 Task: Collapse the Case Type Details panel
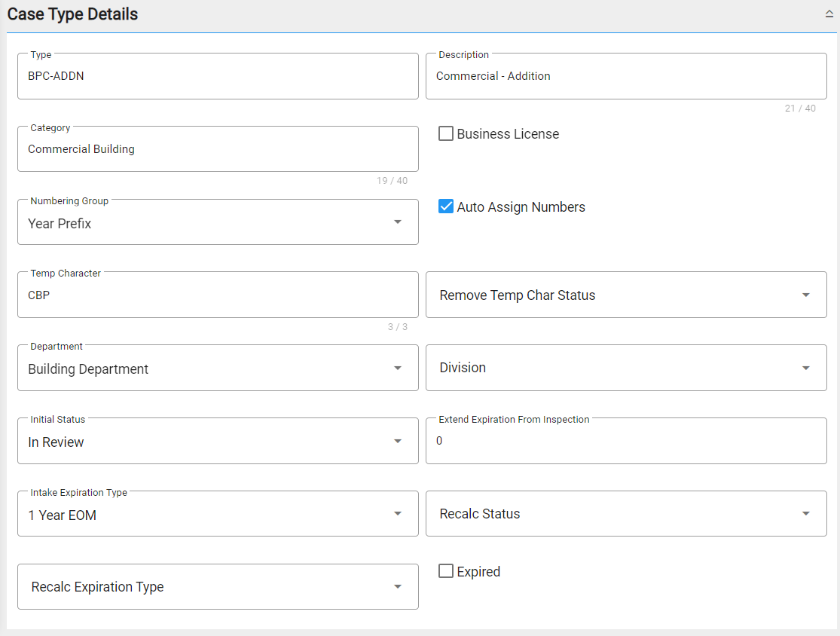(829, 13)
